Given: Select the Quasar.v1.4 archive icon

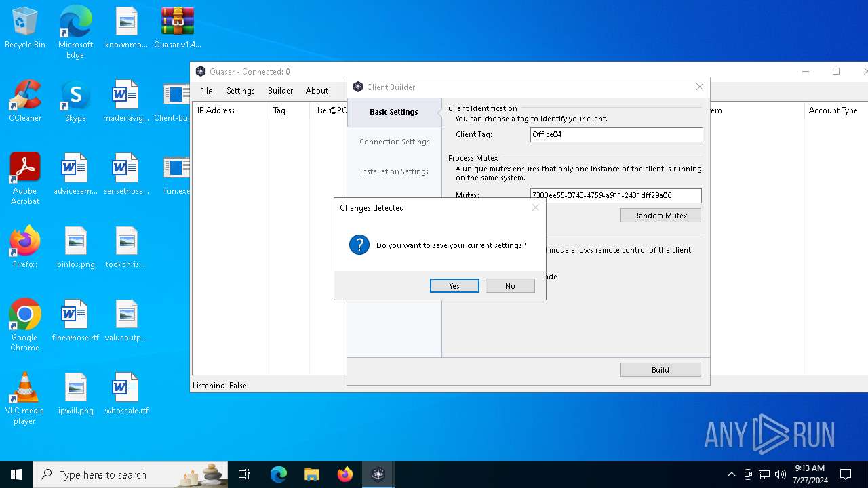Looking at the screenshot, I should pos(178,28).
